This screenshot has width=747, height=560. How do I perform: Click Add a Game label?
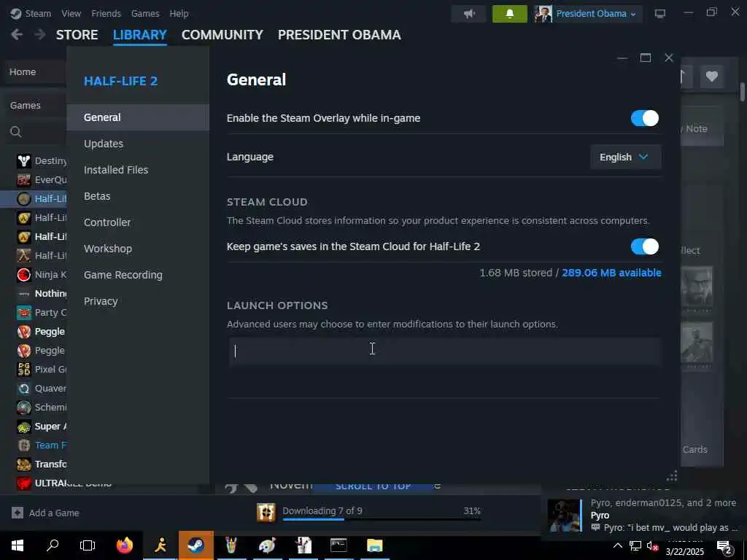point(54,513)
